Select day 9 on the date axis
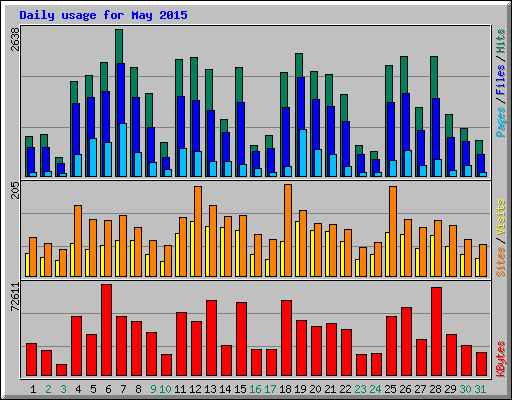The width and height of the screenshot is (512, 400). [x=153, y=389]
